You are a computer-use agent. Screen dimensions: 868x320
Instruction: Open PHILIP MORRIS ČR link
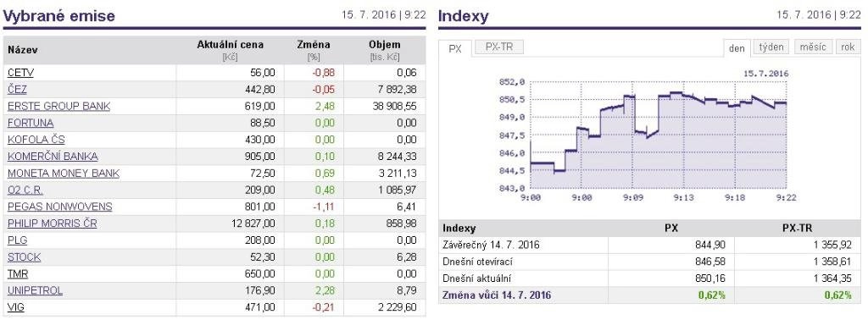[52, 223]
